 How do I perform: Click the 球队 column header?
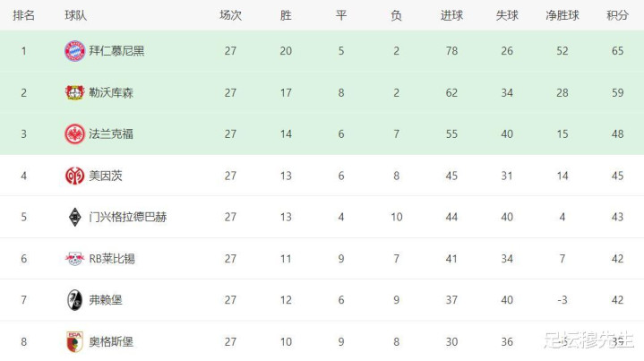pos(75,15)
